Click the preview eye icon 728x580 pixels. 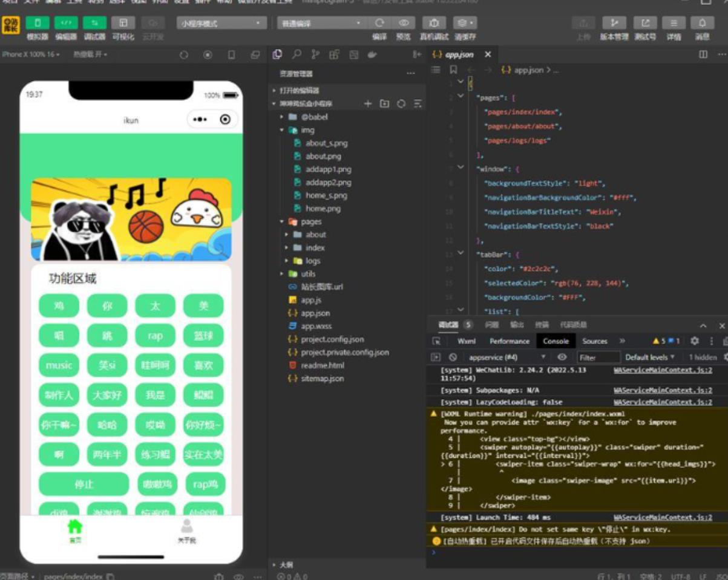[x=403, y=23]
